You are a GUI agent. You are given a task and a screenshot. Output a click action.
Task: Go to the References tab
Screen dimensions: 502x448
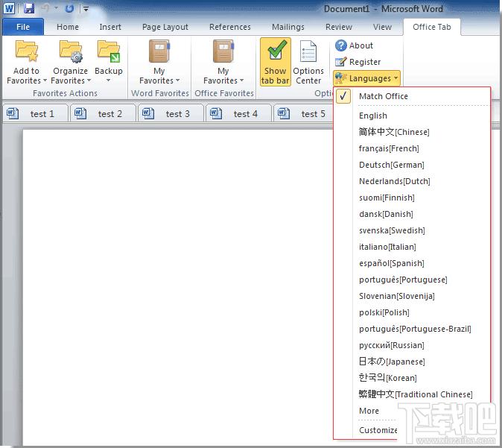230,27
